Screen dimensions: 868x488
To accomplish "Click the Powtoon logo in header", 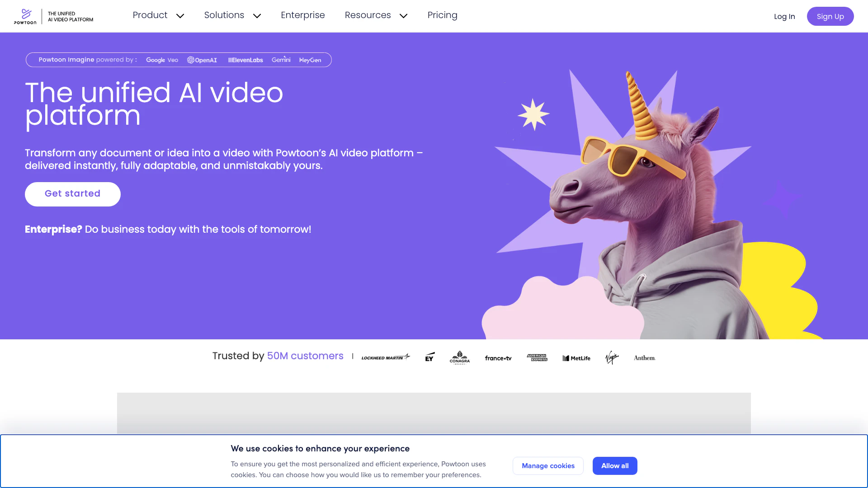I will click(25, 16).
